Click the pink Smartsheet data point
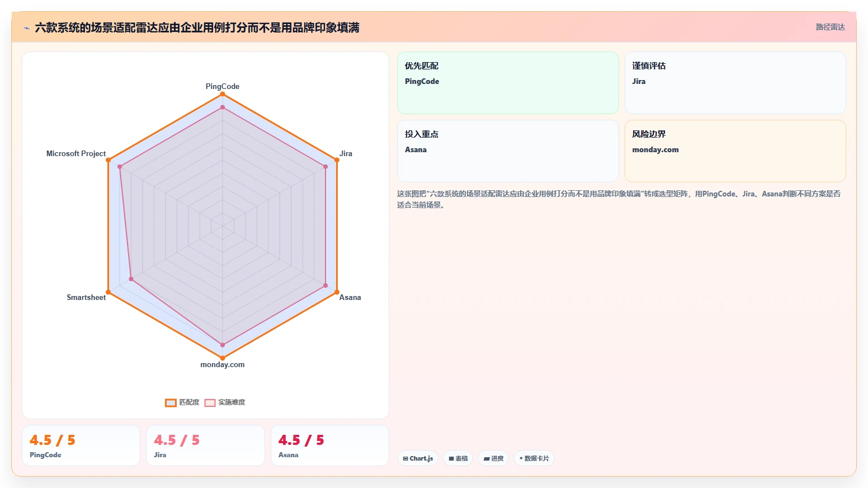The width and height of the screenshot is (868, 488). tap(131, 279)
